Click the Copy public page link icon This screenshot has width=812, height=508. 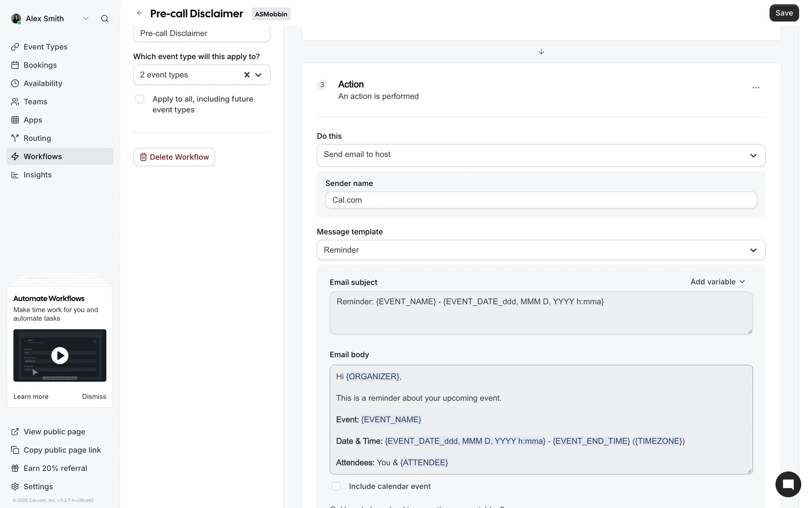(x=15, y=450)
